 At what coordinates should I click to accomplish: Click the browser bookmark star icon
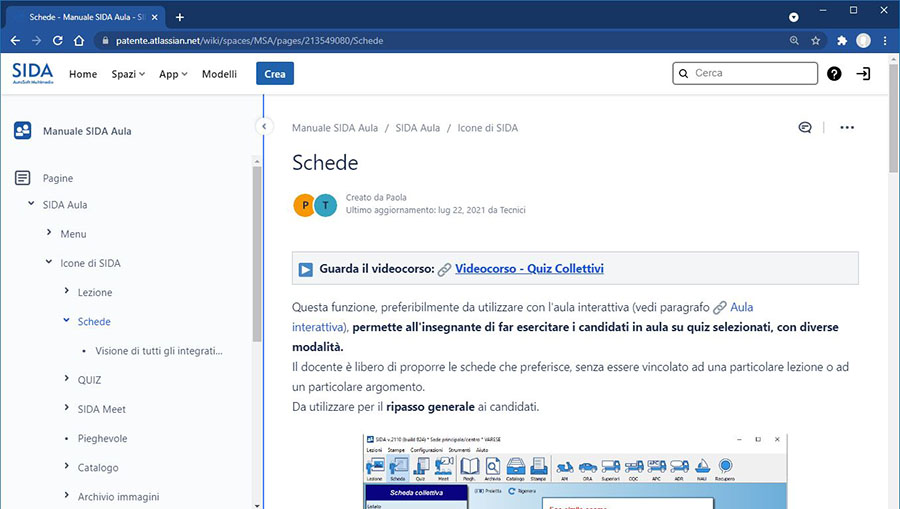click(x=816, y=41)
